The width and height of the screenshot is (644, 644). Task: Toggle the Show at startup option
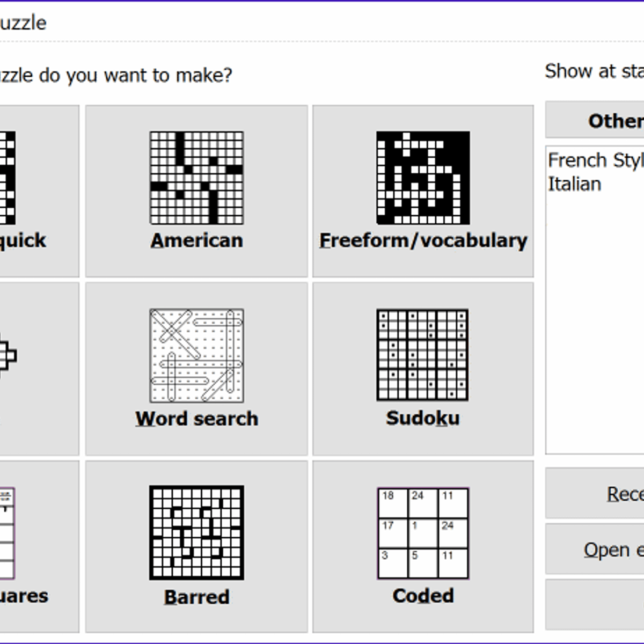click(x=590, y=71)
